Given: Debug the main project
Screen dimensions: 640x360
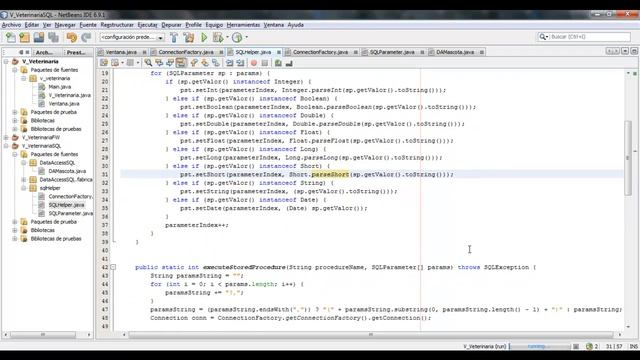Looking at the screenshot, I should point(218,38).
